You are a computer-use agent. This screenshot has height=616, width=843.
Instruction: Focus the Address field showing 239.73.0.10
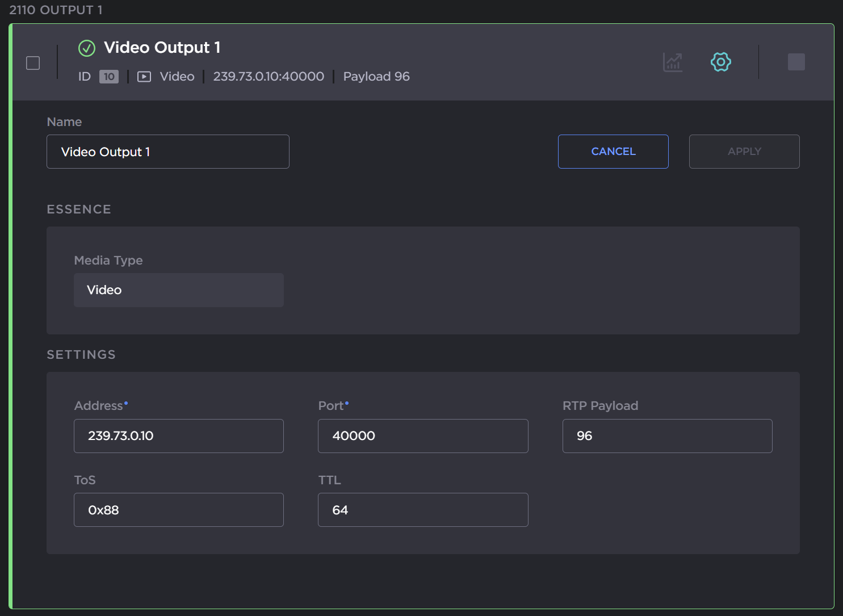coord(179,436)
